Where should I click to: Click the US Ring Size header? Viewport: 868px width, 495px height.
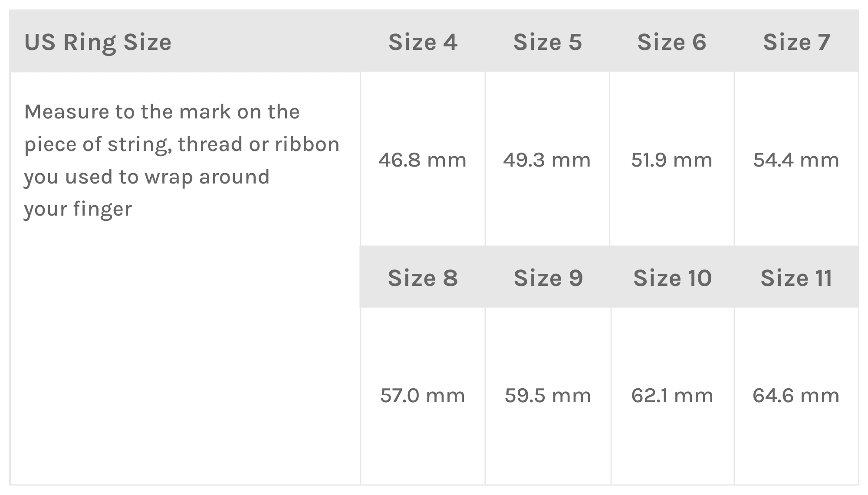click(98, 42)
